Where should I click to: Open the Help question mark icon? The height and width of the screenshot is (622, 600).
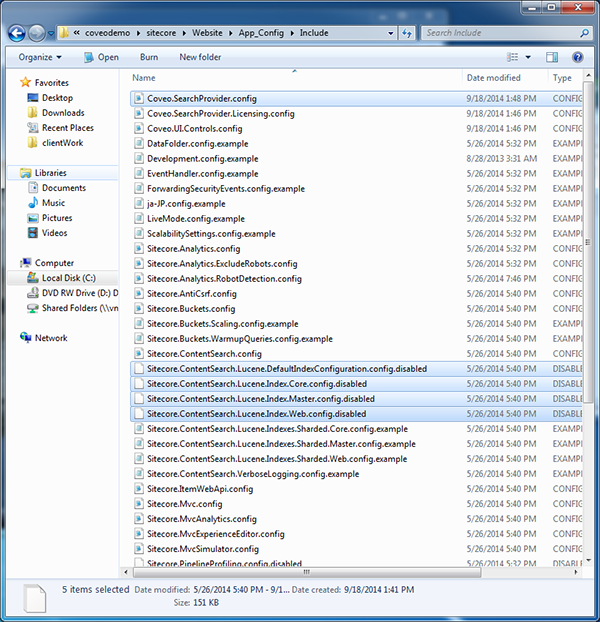pyautogui.click(x=577, y=58)
